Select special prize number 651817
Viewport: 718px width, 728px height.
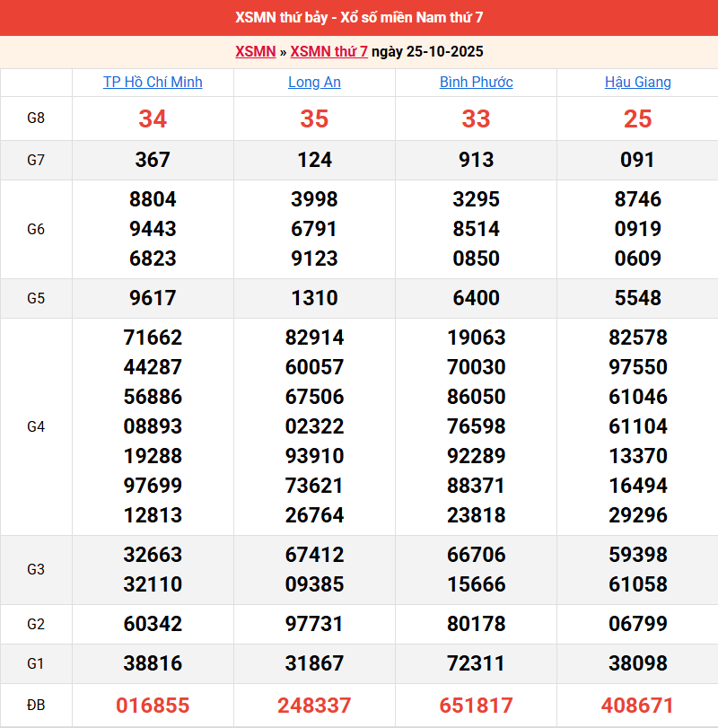click(476, 705)
